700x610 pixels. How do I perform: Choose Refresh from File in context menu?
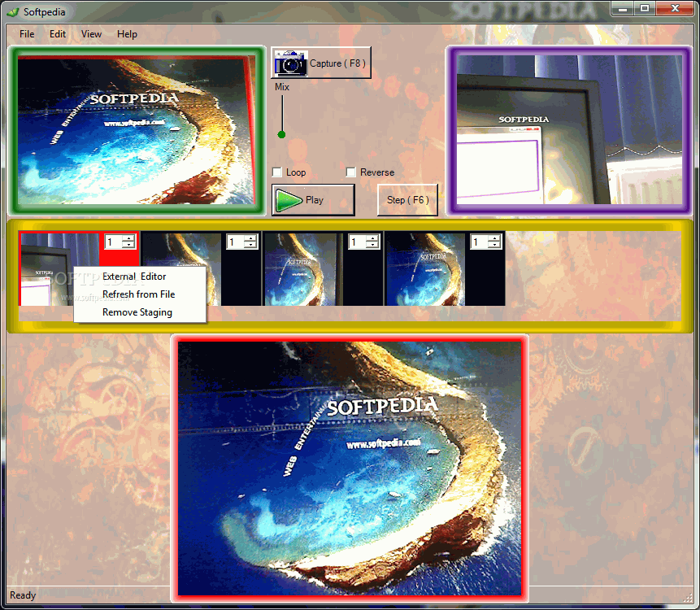(x=140, y=294)
